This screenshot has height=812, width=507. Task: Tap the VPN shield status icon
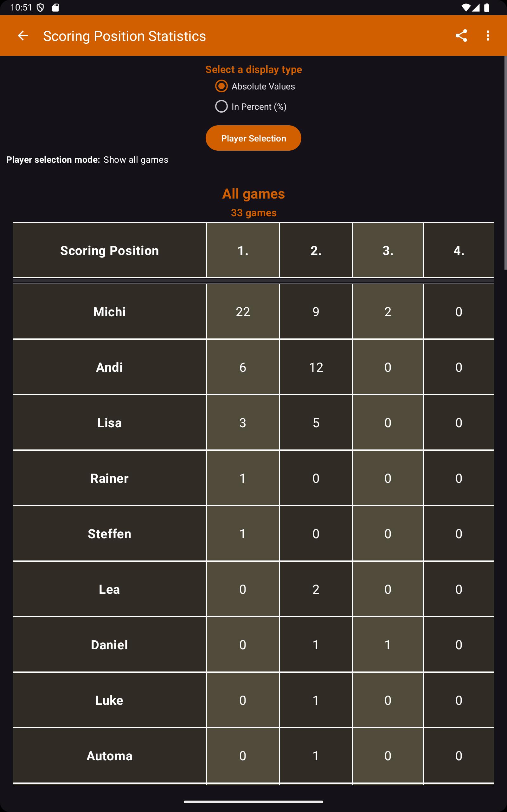coord(40,7)
